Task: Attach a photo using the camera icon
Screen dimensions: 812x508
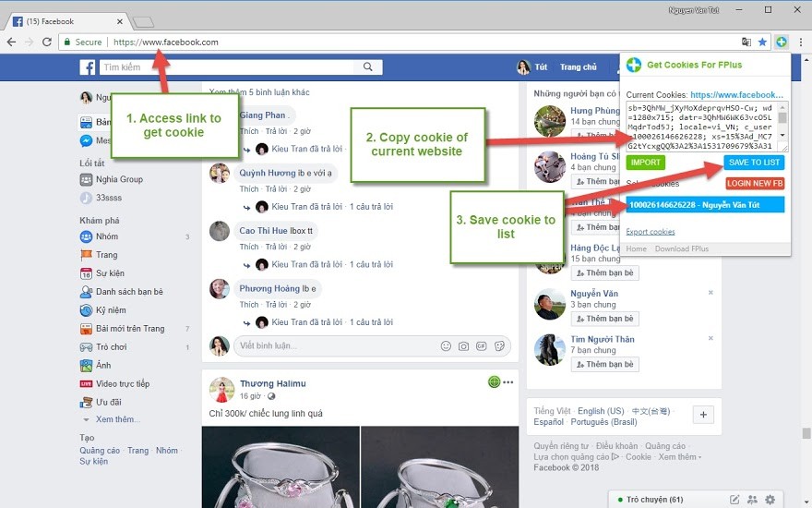Action: tap(463, 345)
